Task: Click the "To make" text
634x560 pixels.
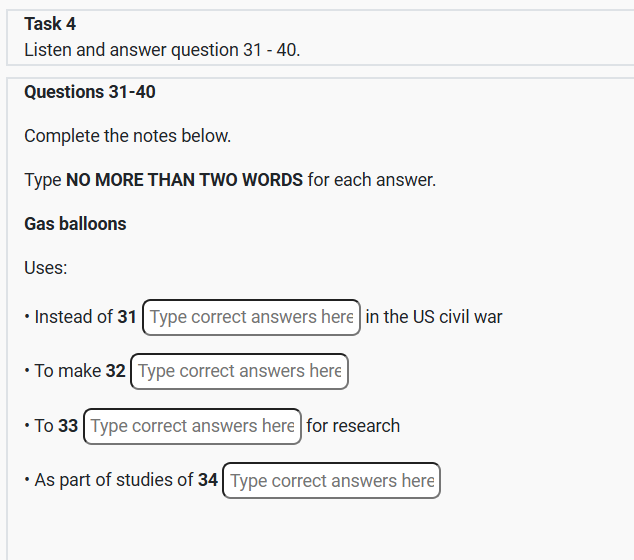Action: 67,371
